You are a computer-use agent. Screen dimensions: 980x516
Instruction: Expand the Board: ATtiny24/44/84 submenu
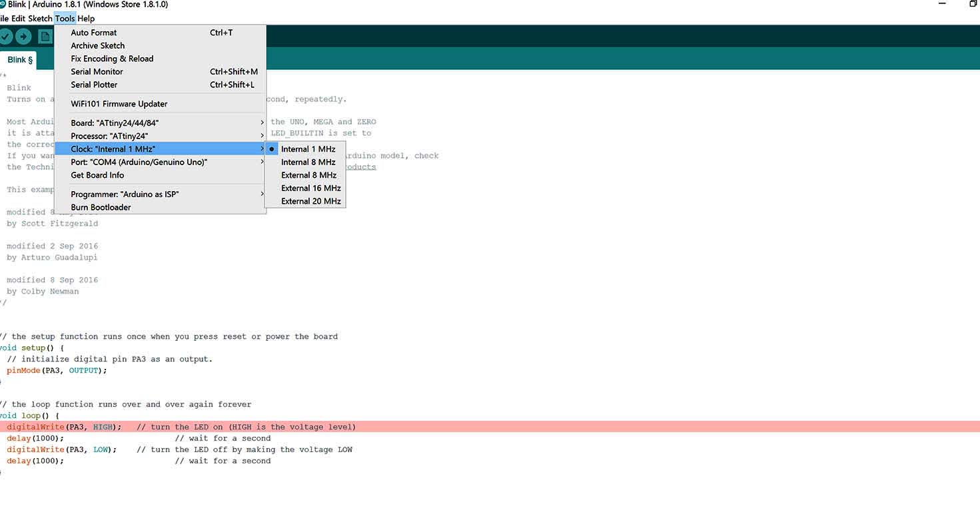click(x=160, y=123)
